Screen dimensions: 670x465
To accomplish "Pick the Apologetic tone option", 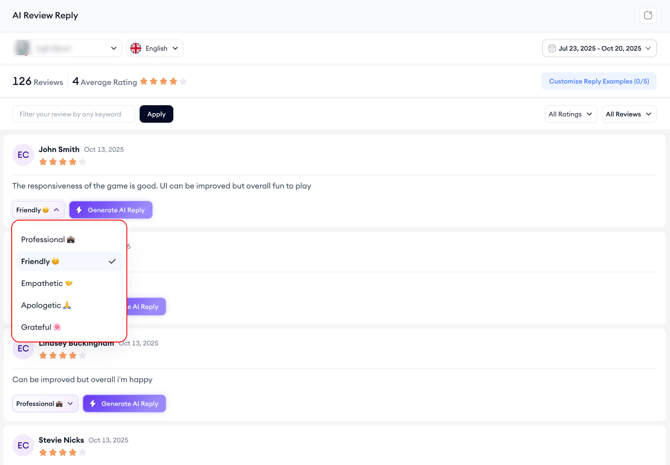I will coord(46,305).
